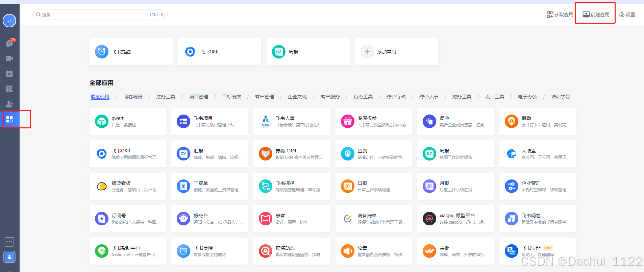Open the 签到 location icon

(x=348, y=154)
